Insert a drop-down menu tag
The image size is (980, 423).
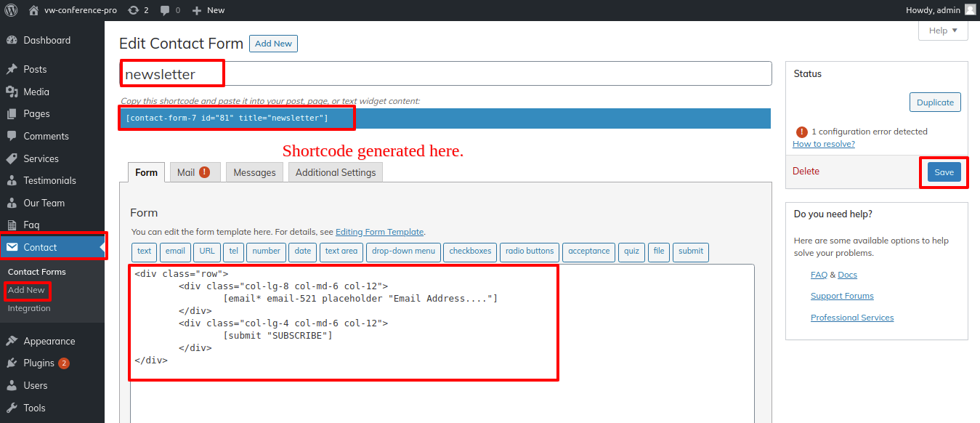[403, 251]
